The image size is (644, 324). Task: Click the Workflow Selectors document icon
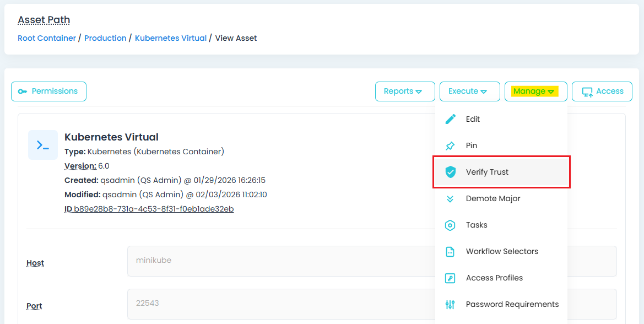coord(450,251)
